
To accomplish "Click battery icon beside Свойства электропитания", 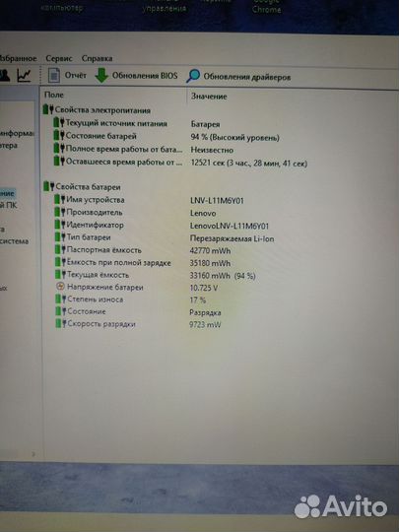I will 48,109.
